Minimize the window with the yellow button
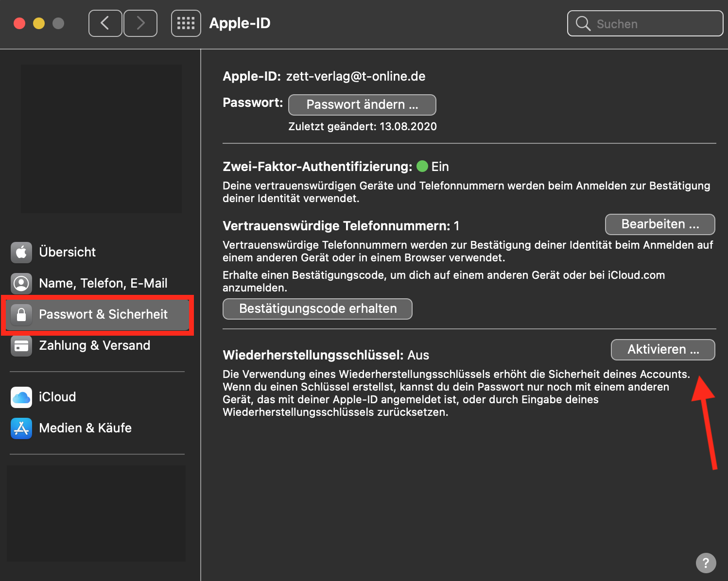 tap(39, 23)
